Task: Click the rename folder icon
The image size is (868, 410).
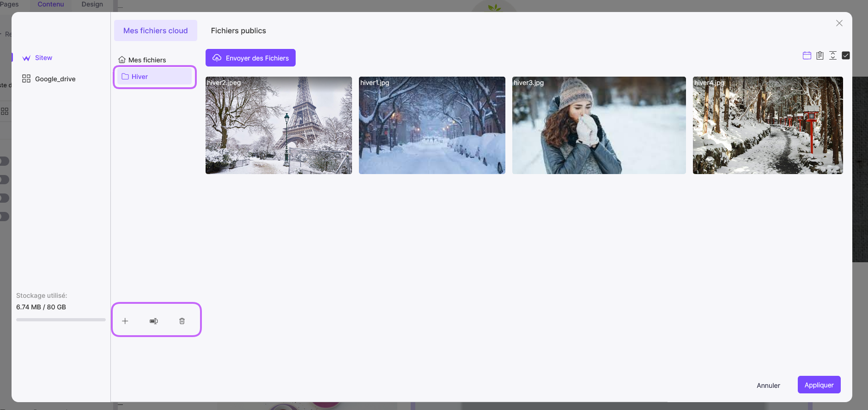Action: click(154, 321)
